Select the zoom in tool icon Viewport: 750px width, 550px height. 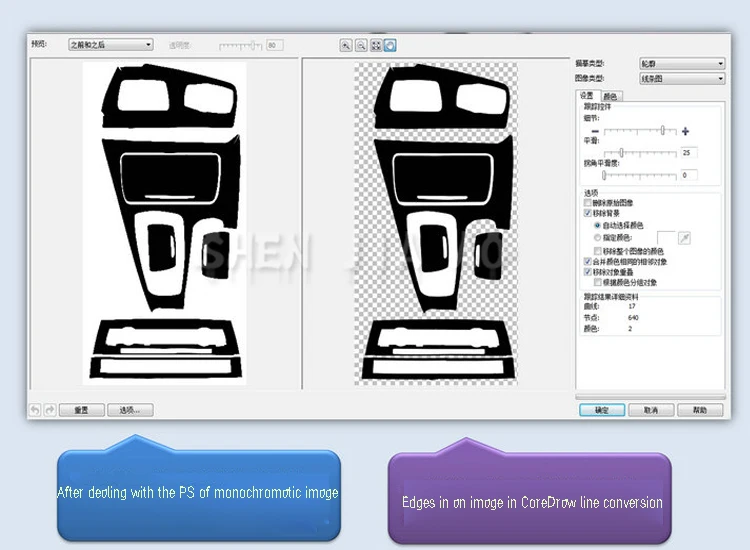coord(346,45)
